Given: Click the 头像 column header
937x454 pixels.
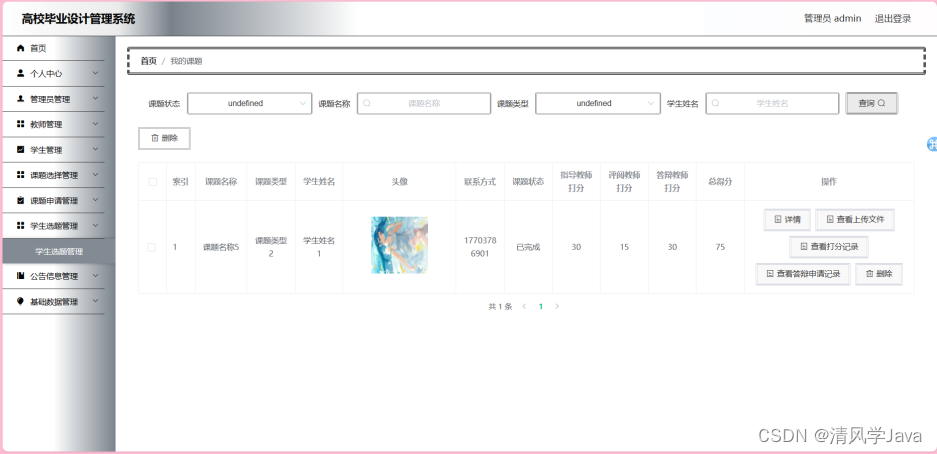Looking at the screenshot, I should pyautogui.click(x=399, y=182).
